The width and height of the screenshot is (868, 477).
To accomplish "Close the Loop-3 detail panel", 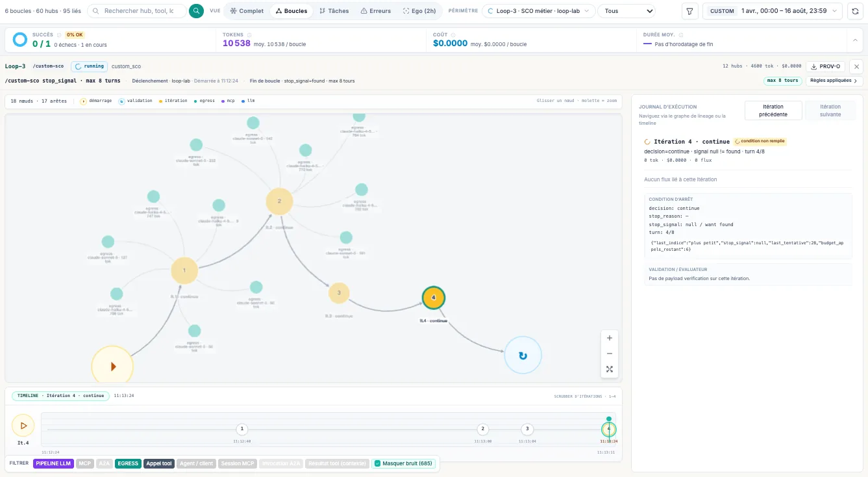I will tap(856, 66).
